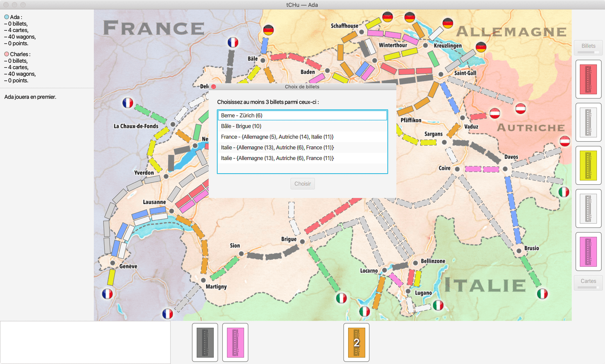Screen dimensions: 605x364
Task: Click the Brusio station dot
Action: pos(519,251)
